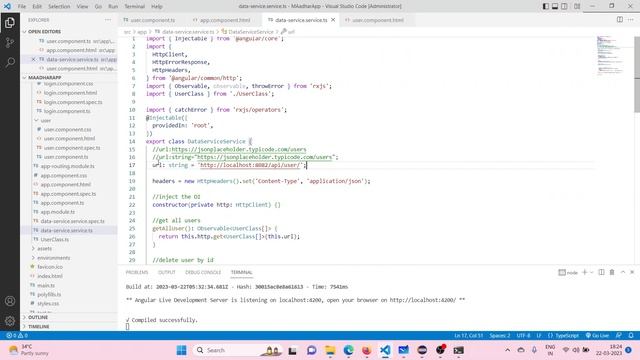Toggle the bottom panel layout icon
The image size is (640, 360).
(555, 6)
